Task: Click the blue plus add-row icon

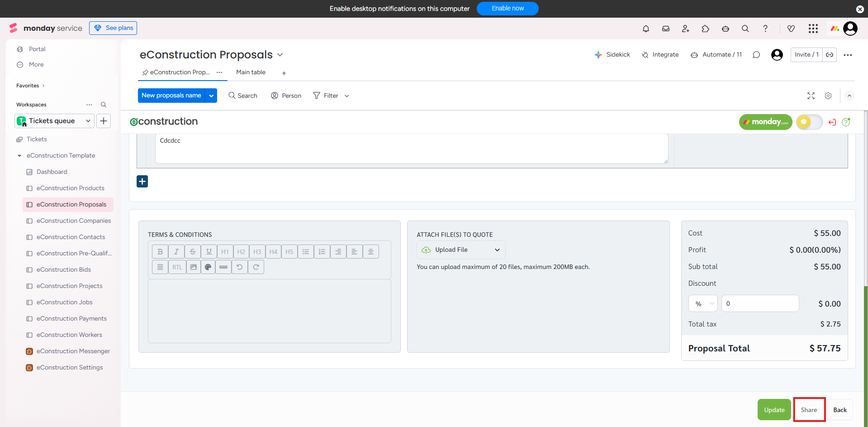Action: click(142, 182)
